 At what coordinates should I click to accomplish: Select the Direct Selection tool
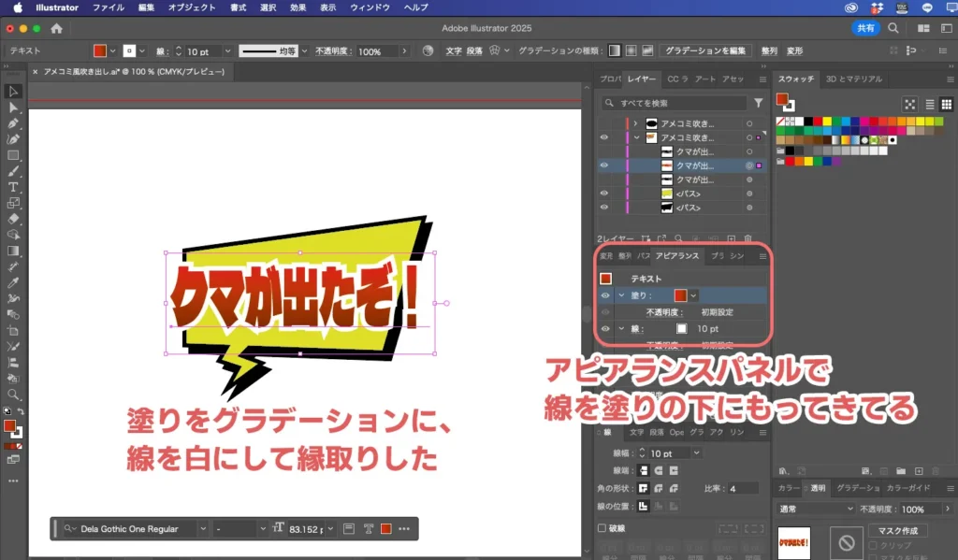[13, 107]
